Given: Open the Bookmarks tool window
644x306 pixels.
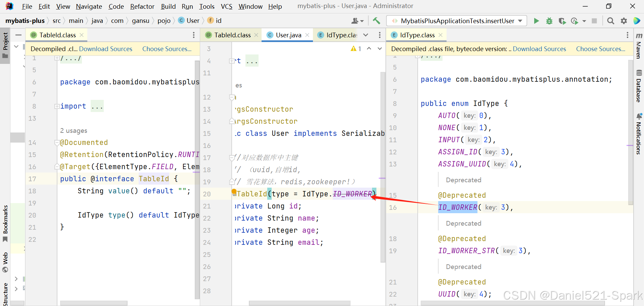Looking at the screenshot, I should click(x=5, y=224).
